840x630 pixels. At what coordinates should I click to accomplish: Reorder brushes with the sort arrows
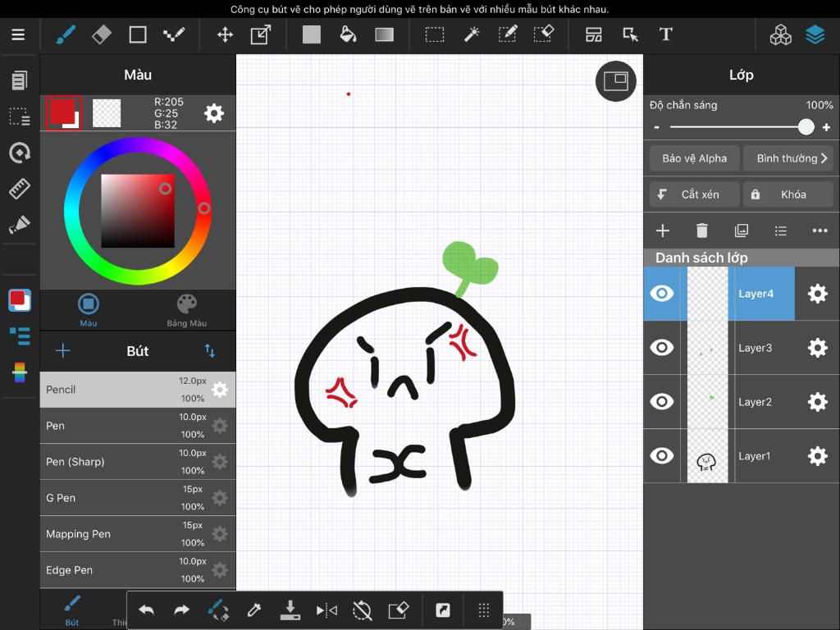point(209,351)
